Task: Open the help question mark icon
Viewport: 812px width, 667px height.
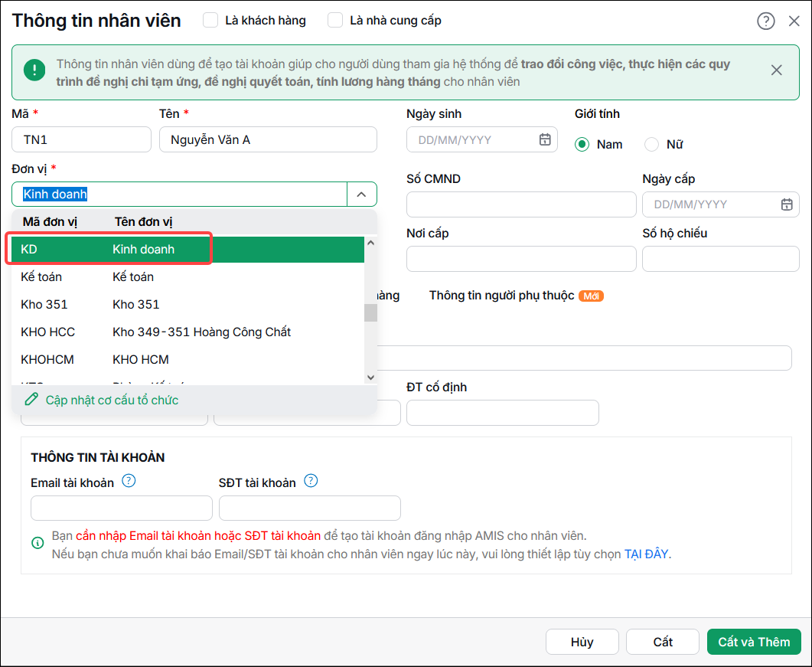Action: (x=765, y=21)
